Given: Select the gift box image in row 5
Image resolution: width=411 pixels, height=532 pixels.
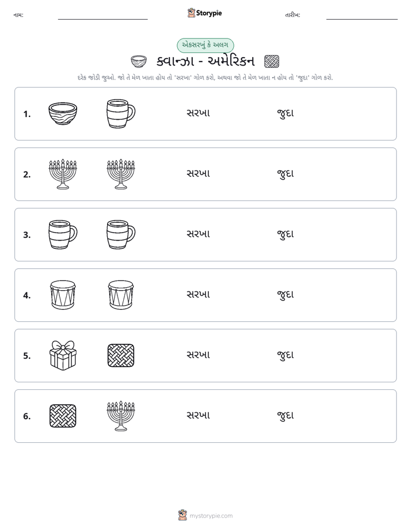Looking at the screenshot, I should pos(63,355).
